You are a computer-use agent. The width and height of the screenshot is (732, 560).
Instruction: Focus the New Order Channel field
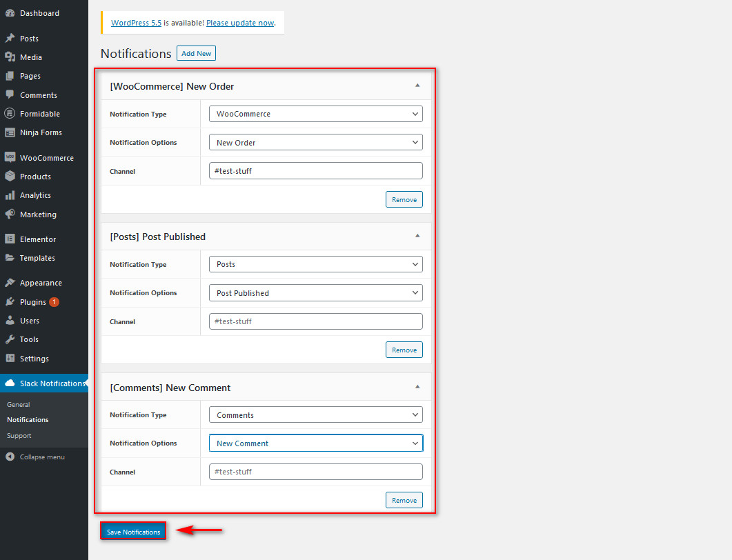(x=316, y=171)
